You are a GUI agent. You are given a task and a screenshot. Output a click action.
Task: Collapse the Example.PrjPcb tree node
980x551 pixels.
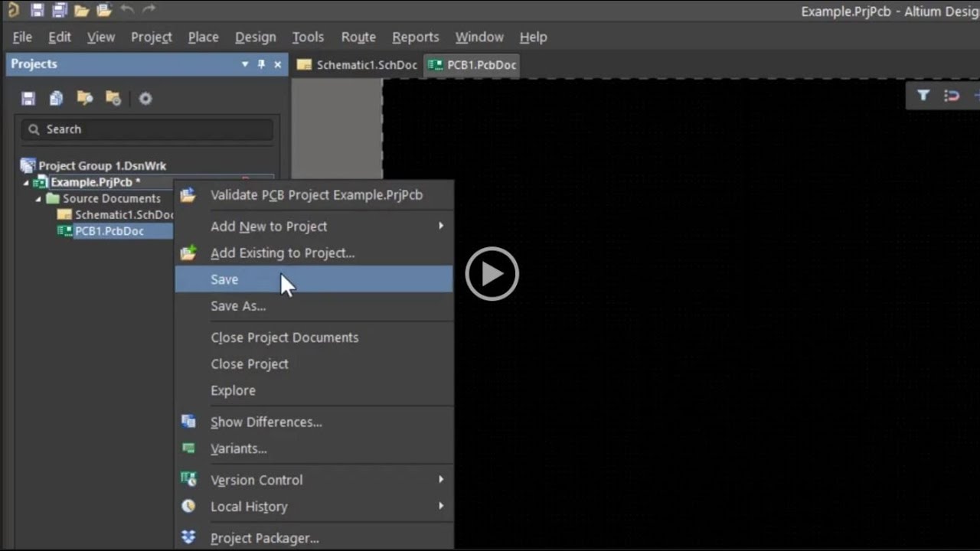point(25,183)
